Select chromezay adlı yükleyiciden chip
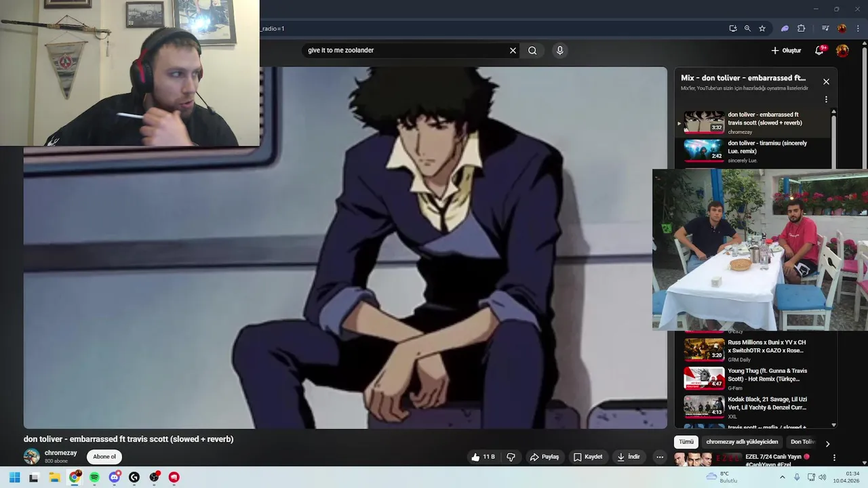This screenshot has width=868, height=488. point(742,442)
